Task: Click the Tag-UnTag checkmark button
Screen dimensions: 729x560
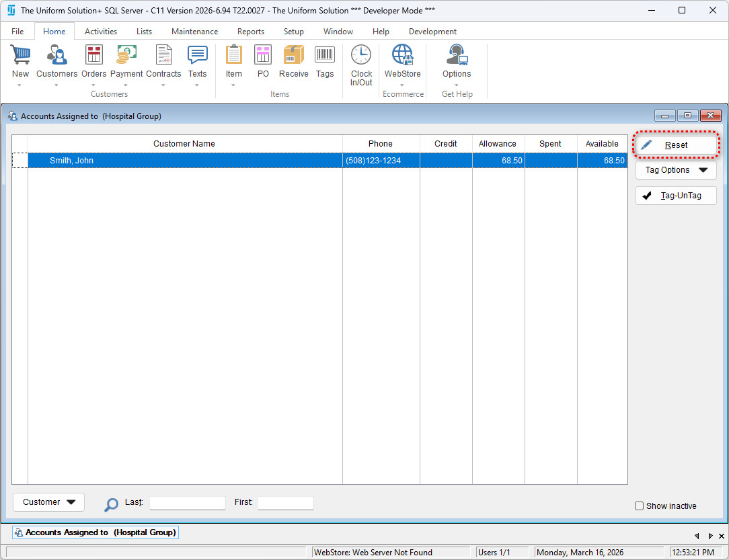Action: pyautogui.click(x=676, y=196)
